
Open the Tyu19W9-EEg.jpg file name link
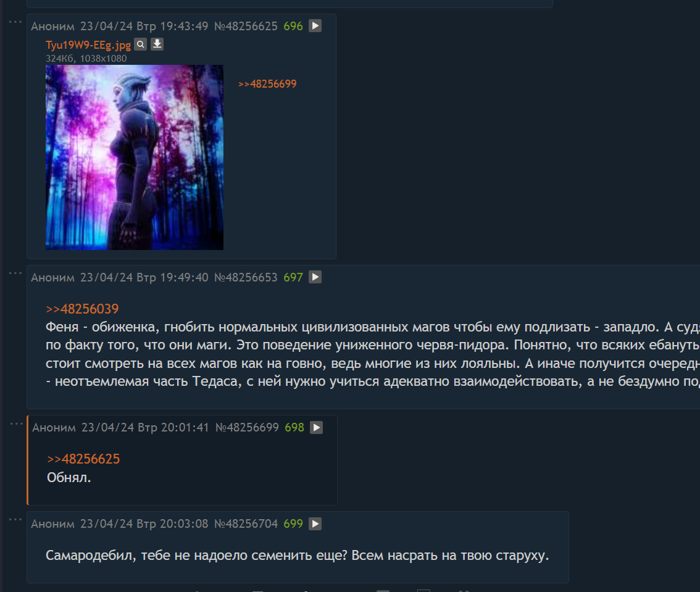88,44
